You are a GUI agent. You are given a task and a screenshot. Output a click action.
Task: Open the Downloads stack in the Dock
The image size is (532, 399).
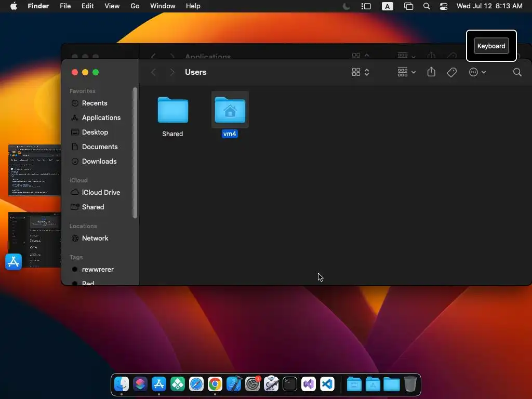tap(392, 384)
